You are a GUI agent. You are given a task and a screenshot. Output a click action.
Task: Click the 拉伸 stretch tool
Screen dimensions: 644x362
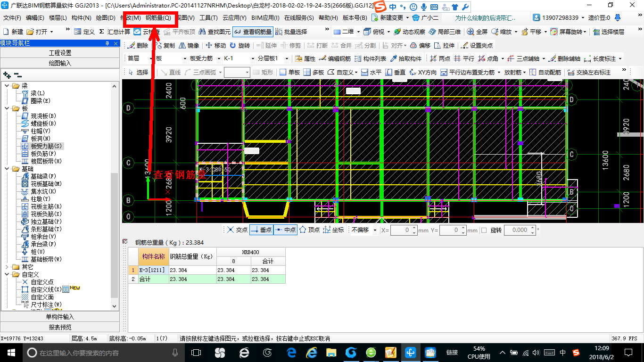click(444, 46)
